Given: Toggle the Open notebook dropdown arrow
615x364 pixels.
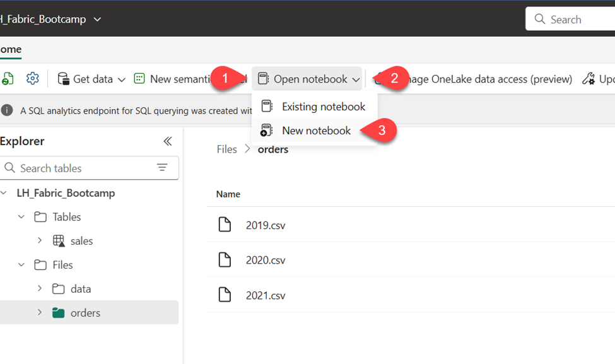Looking at the screenshot, I should point(356,79).
